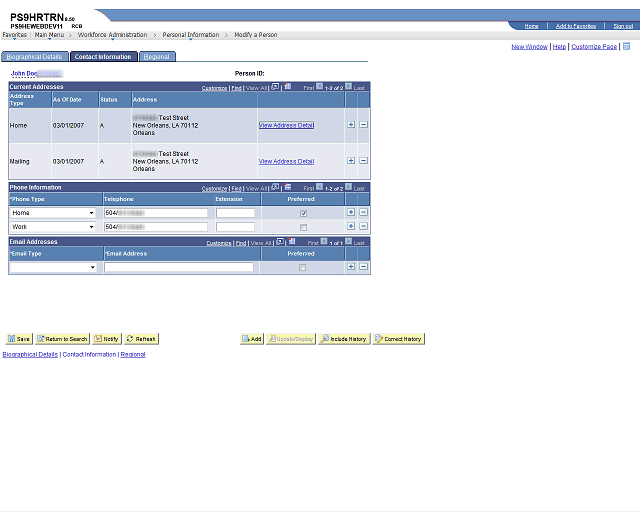Mark the Work phone as preferred

coord(303,227)
